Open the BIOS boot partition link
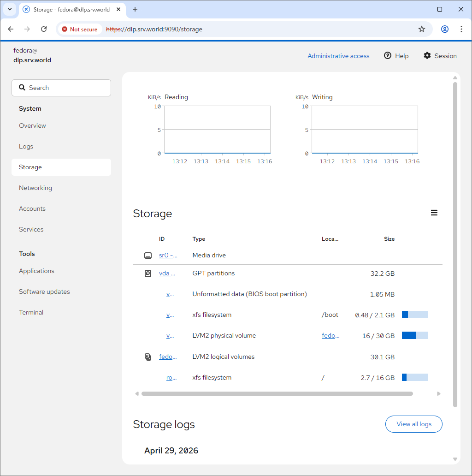 [170, 294]
